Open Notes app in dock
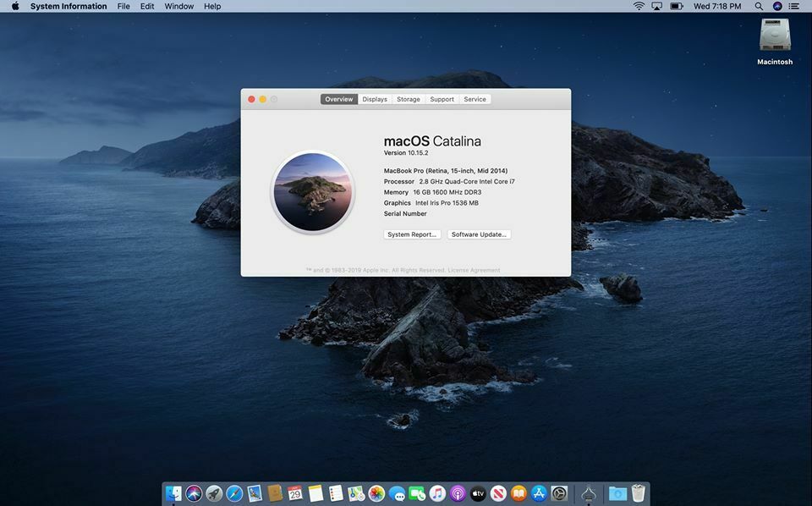Image resolution: width=812 pixels, height=506 pixels. click(x=315, y=493)
